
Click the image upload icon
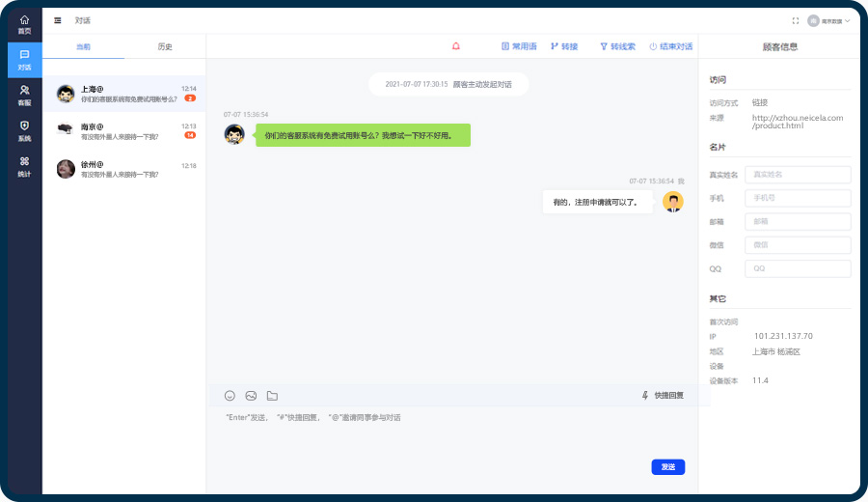(x=251, y=396)
